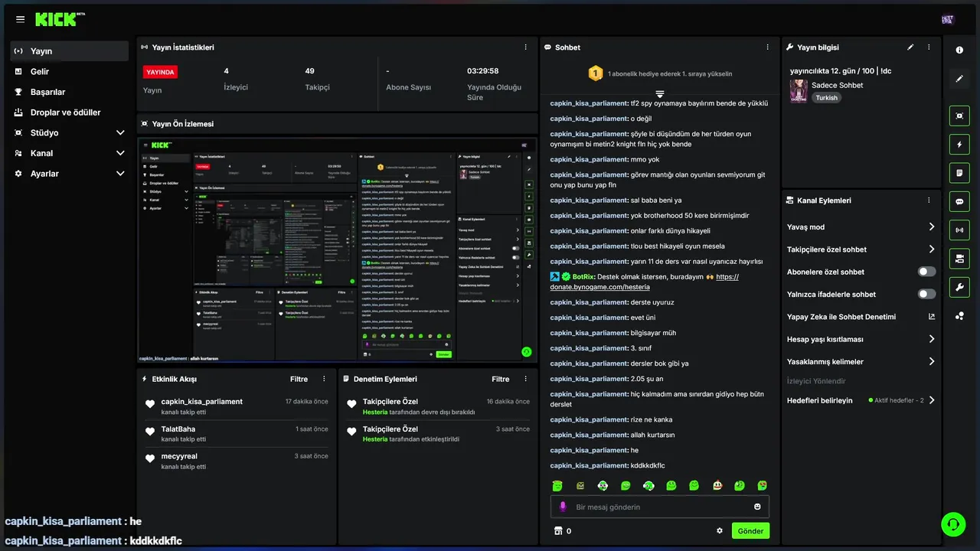Screen dimensions: 980x551
Task: Toggle chat bubble widget icon in right toolbar
Action: (959, 201)
